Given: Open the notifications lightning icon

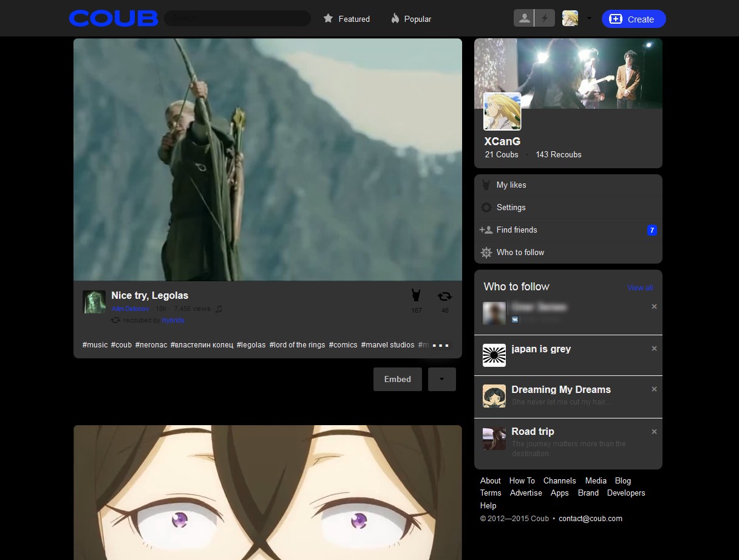Looking at the screenshot, I should pos(545,18).
